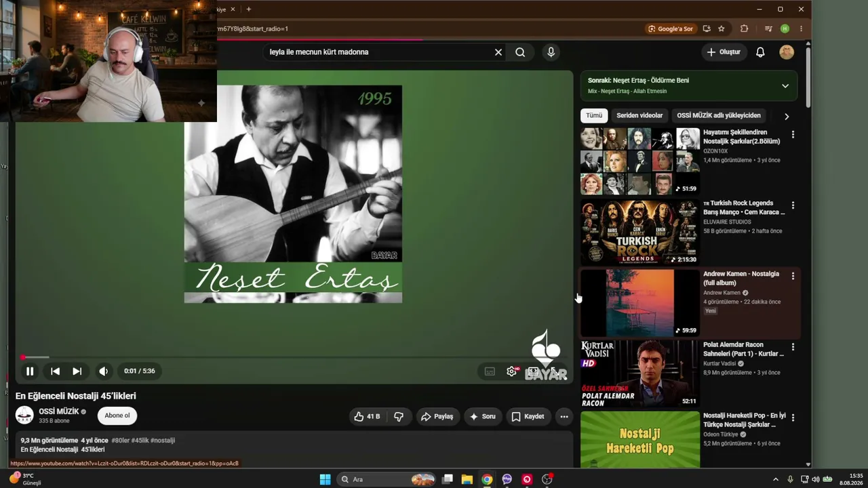868x488 pixels.
Task: Open the Chrome three-dot menu
Action: (801, 29)
